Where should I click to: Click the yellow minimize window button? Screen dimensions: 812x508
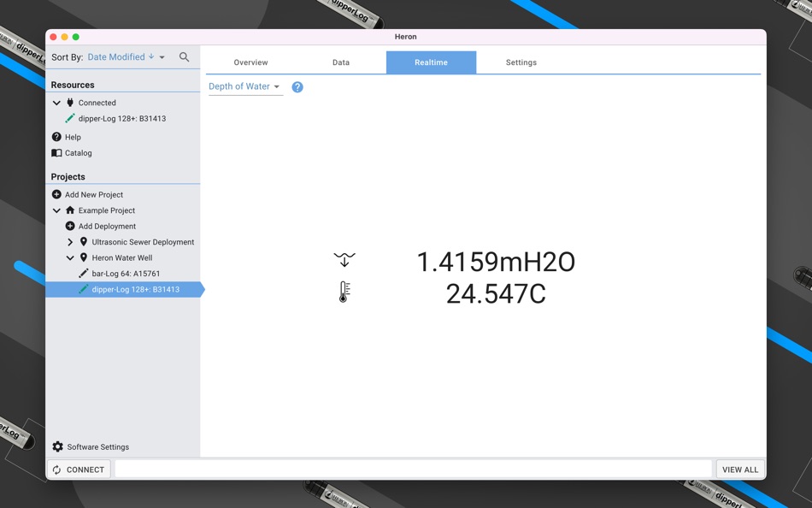(65, 37)
